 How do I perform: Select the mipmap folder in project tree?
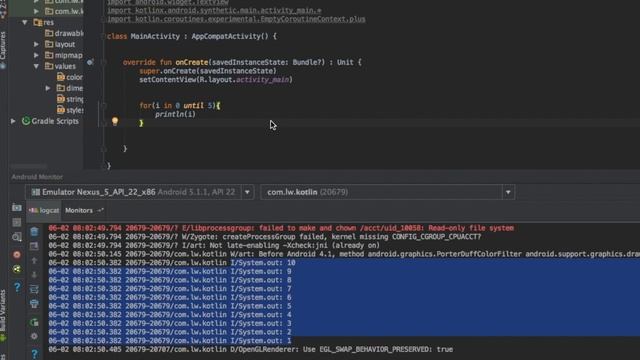(63, 55)
